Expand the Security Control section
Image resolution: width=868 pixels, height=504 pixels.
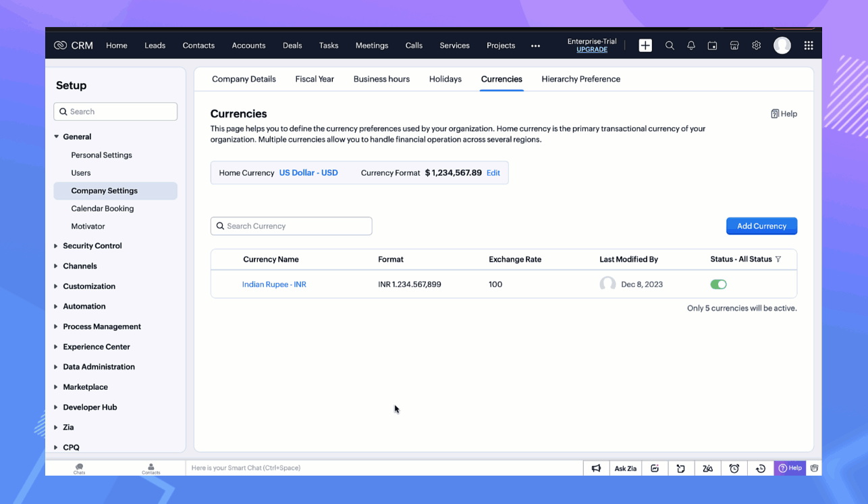tap(92, 246)
